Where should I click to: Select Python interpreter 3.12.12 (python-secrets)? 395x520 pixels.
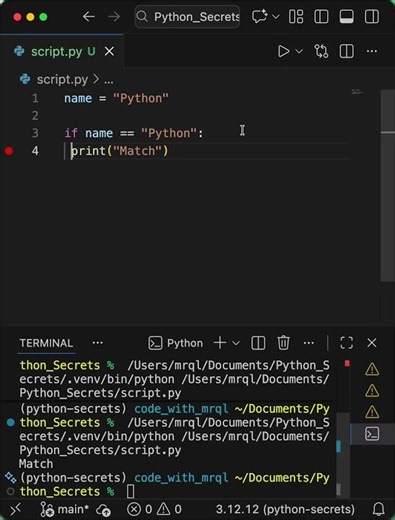click(285, 509)
